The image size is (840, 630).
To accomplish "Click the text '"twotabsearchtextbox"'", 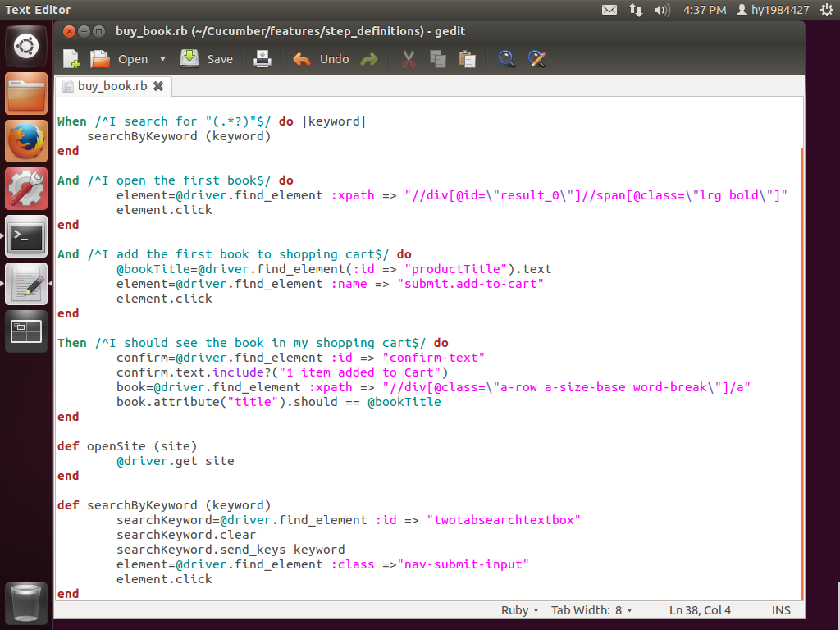I will tap(504, 520).
